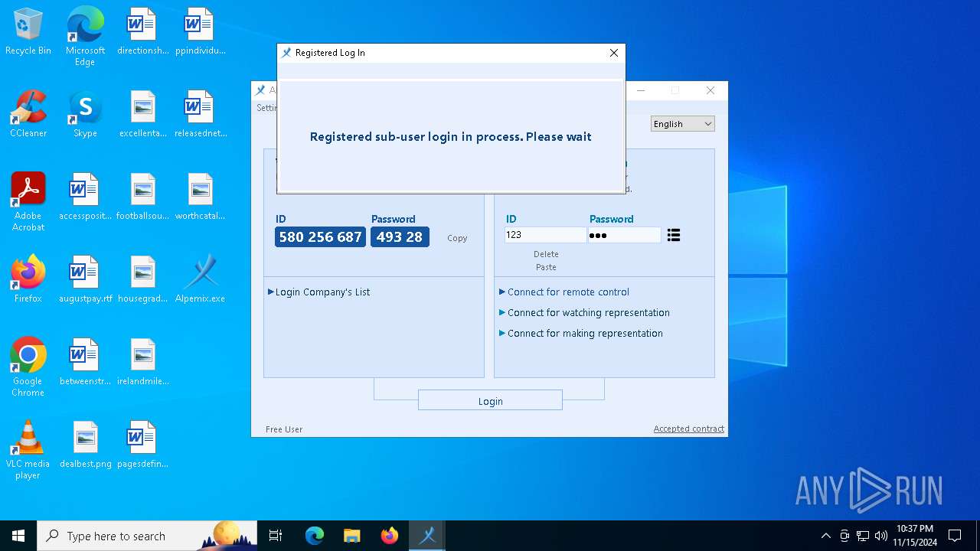The width and height of the screenshot is (980, 551).
Task: Open the Accepted contract link
Action: coord(688,429)
